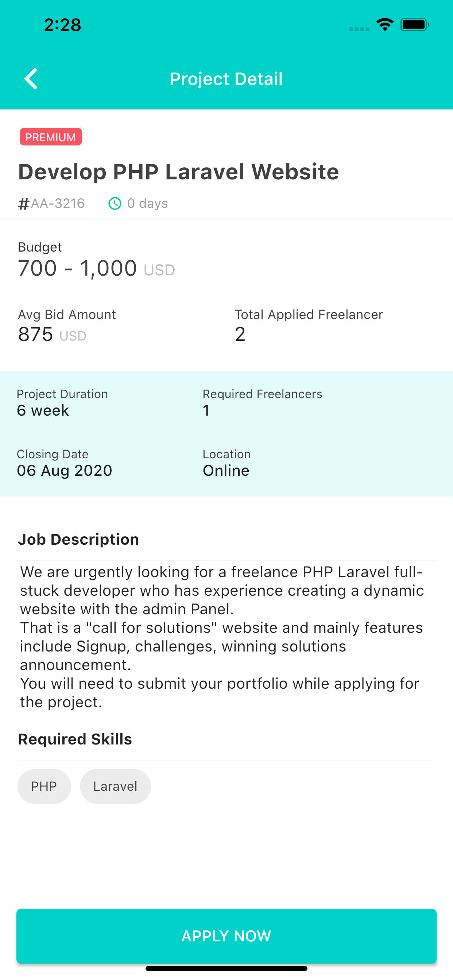Tap the Develop PHP Laravel Website title
The width and height of the screenshot is (453, 980).
pos(178,172)
